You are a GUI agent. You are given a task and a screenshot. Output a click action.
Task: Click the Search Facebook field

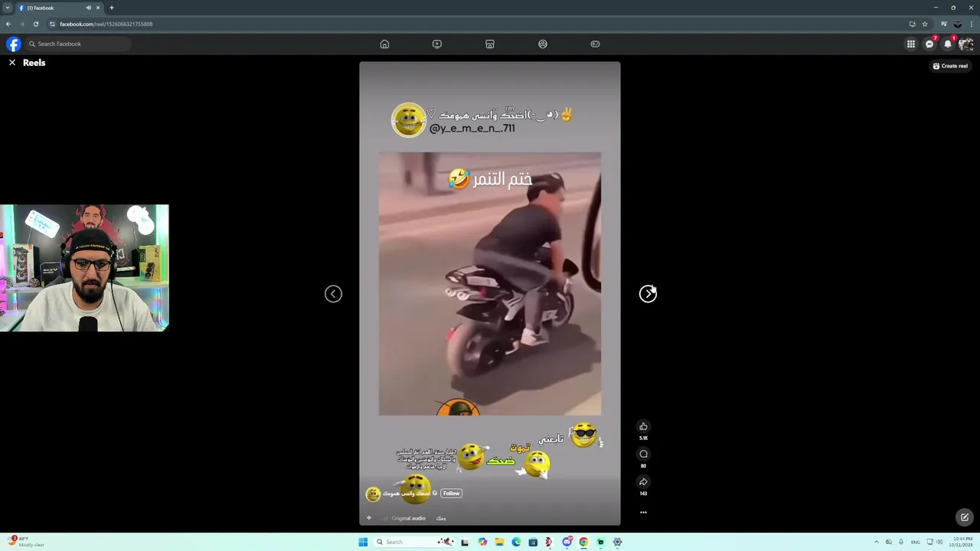[x=78, y=44]
